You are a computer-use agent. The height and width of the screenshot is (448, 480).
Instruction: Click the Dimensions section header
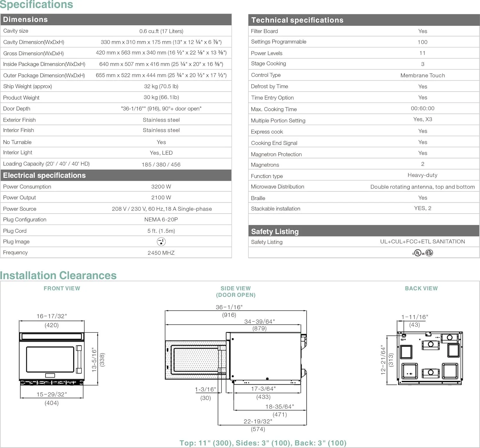pos(26,20)
